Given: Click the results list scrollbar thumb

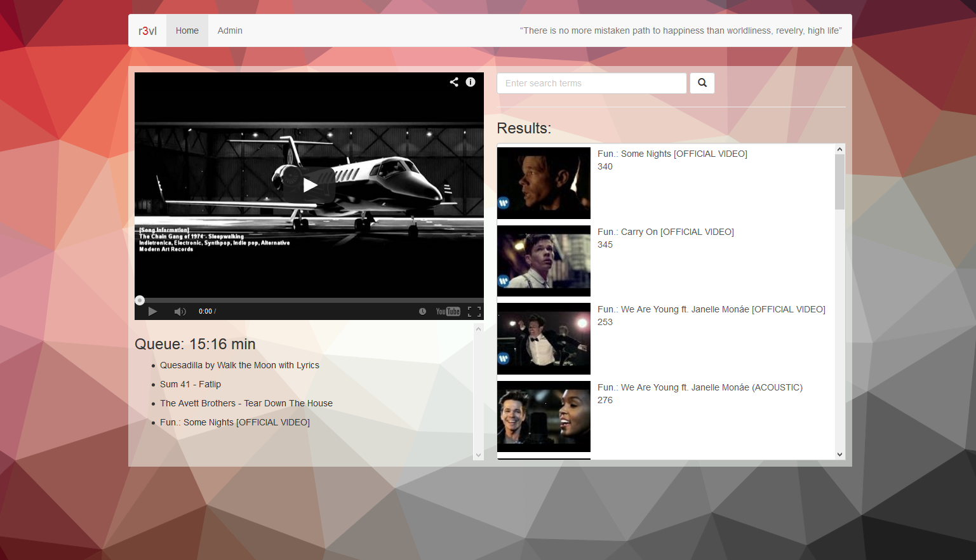Looking at the screenshot, I should 839,182.
